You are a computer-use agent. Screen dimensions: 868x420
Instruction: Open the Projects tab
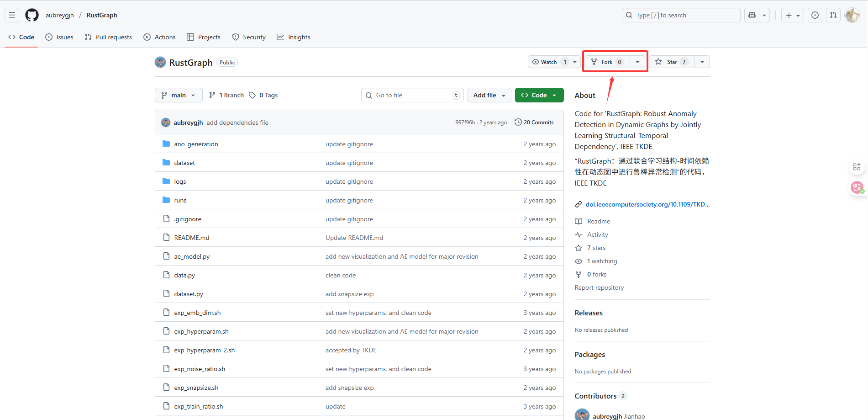pos(204,37)
